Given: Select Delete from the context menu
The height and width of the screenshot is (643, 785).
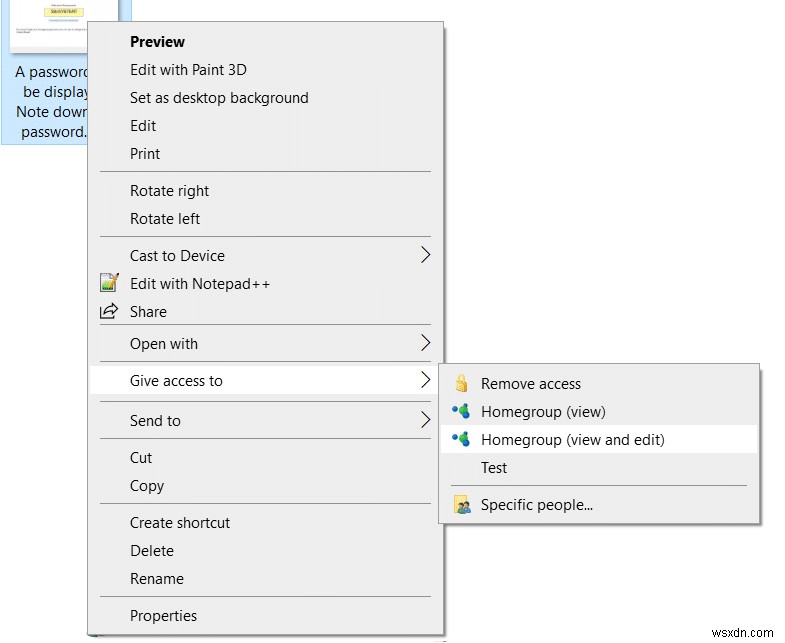Looking at the screenshot, I should pyautogui.click(x=152, y=550).
